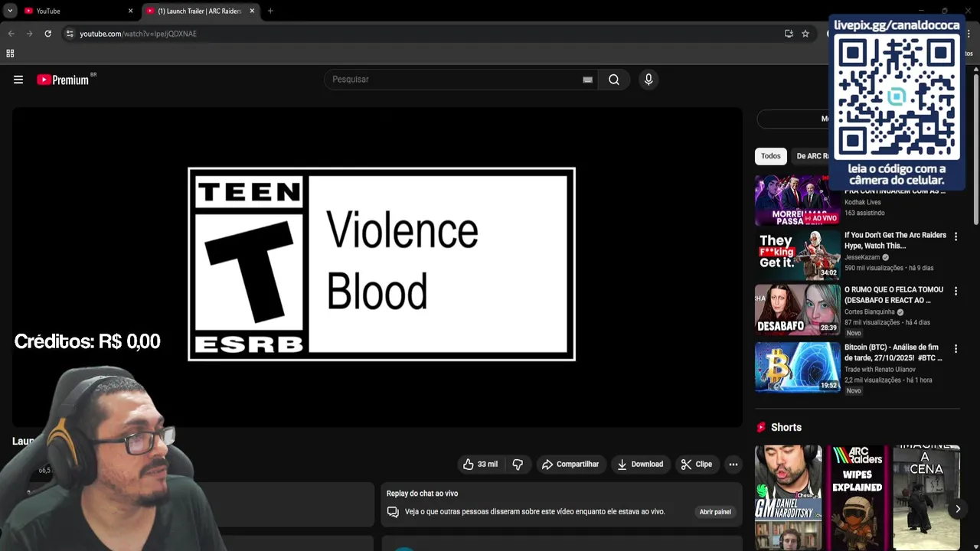Click the Shorts section icon

761,428
